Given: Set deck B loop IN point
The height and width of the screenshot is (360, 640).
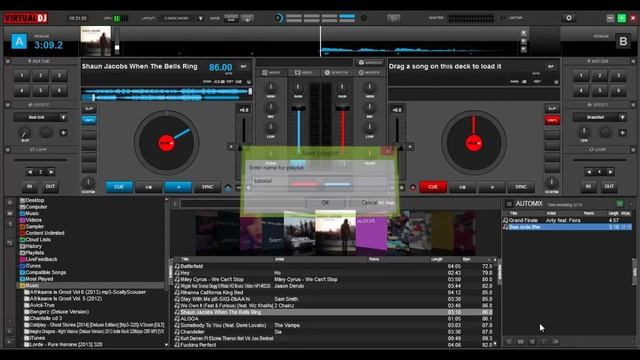Looking at the screenshot, I should (x=588, y=187).
